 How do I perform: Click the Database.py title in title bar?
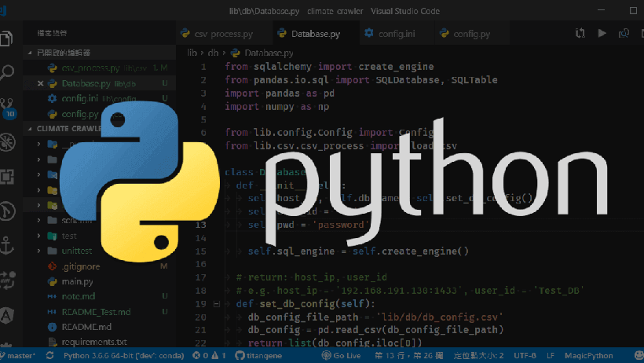(264, 11)
